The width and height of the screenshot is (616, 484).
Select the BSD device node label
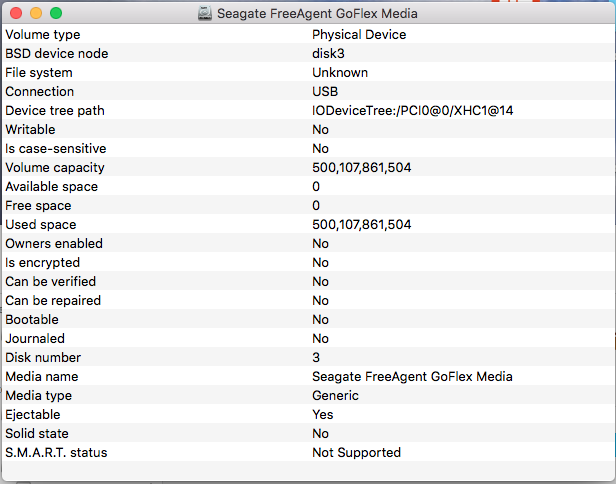[57, 53]
